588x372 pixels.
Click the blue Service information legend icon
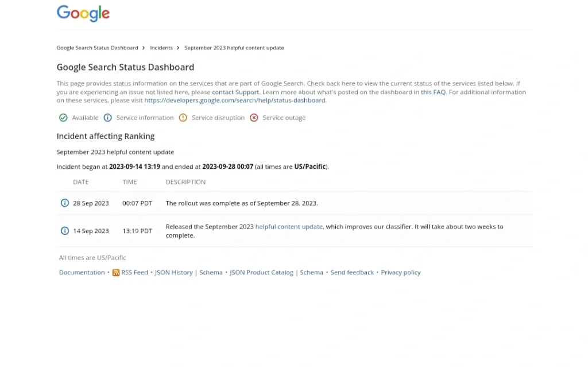[107, 118]
